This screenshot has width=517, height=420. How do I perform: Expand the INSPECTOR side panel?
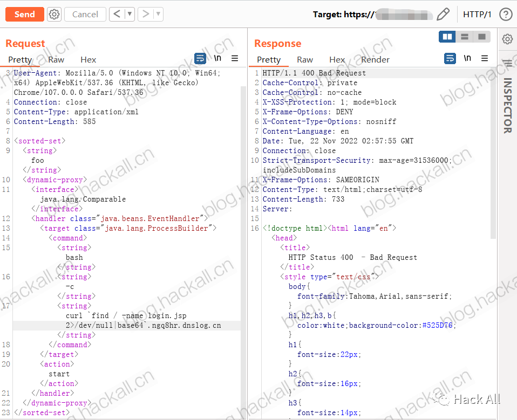[508, 106]
